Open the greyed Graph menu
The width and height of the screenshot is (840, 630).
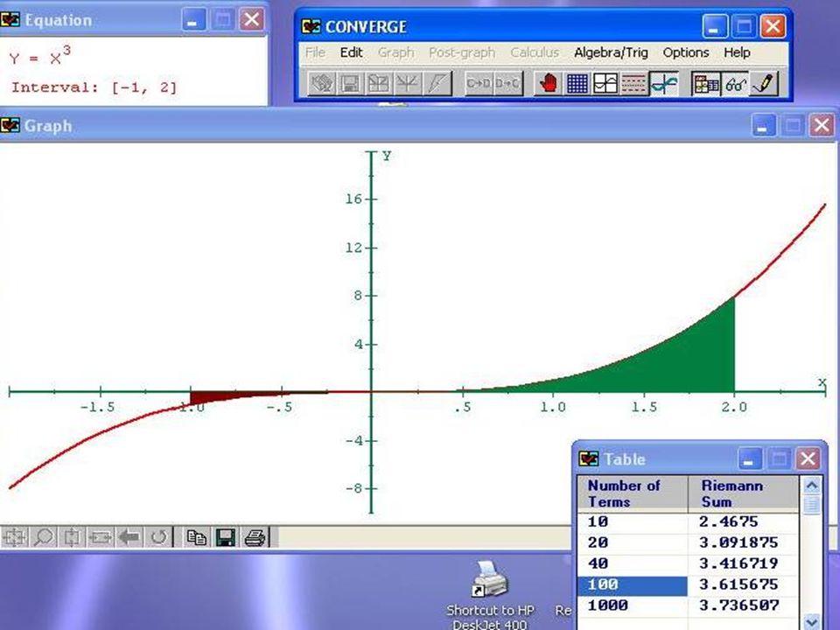tap(395, 52)
